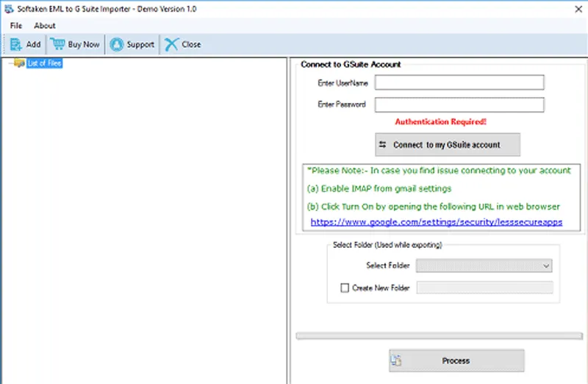Click the Close label in toolbar
The image size is (588, 384).
(x=191, y=44)
